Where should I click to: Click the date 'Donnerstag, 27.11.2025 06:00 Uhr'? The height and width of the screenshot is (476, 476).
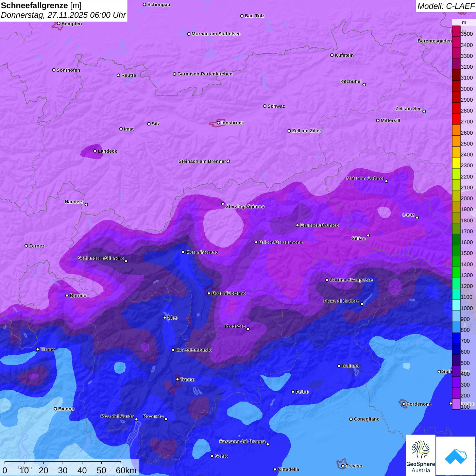point(63,15)
